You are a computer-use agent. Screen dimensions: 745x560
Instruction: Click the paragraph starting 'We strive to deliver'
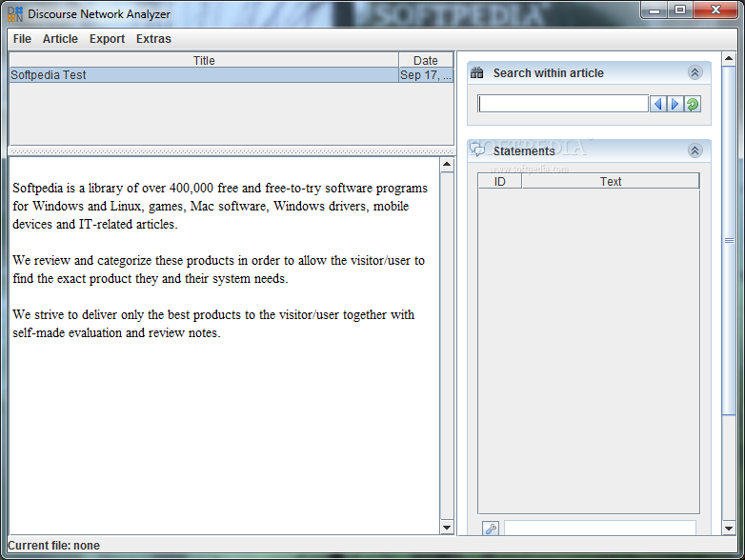213,324
